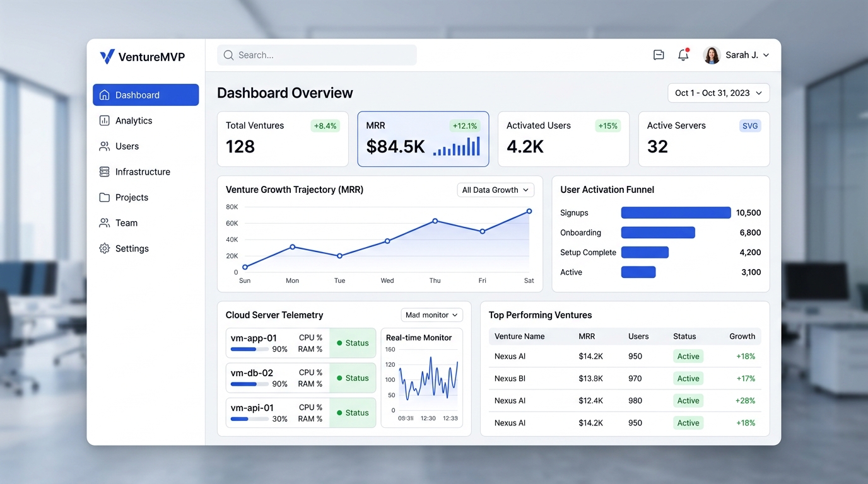Focus the Search field

pyautogui.click(x=317, y=55)
